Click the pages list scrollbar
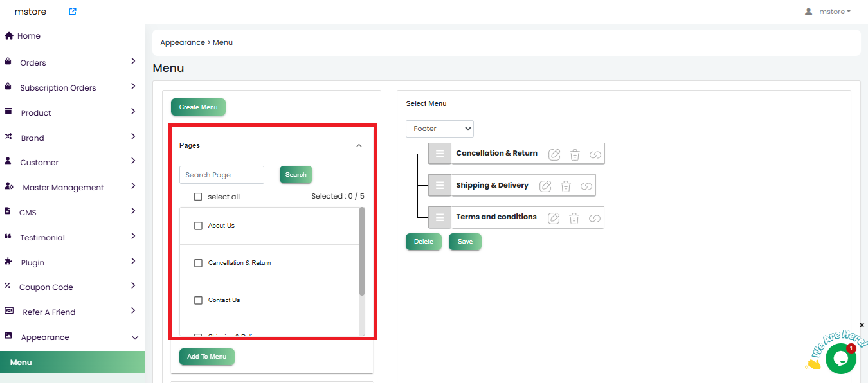The height and width of the screenshot is (385, 868). click(361, 251)
